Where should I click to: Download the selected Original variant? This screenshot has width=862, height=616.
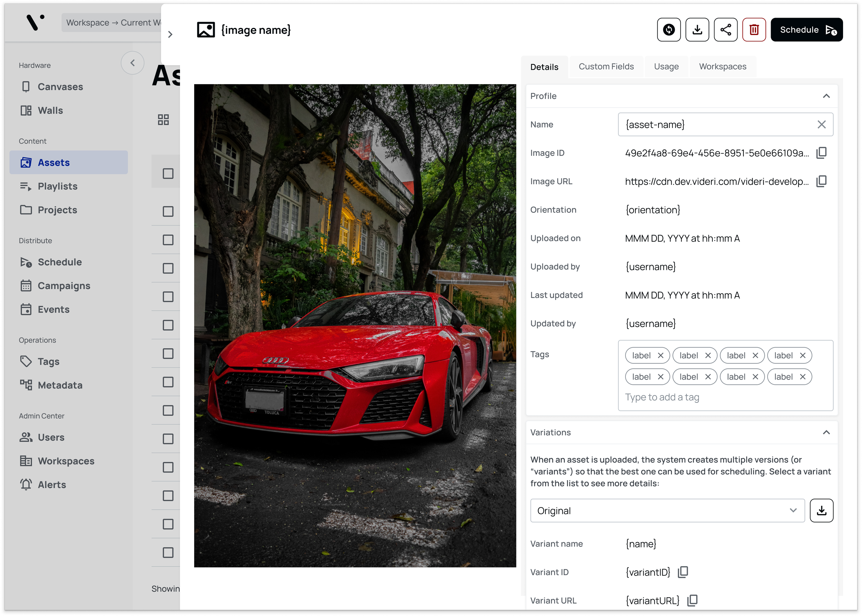821,510
